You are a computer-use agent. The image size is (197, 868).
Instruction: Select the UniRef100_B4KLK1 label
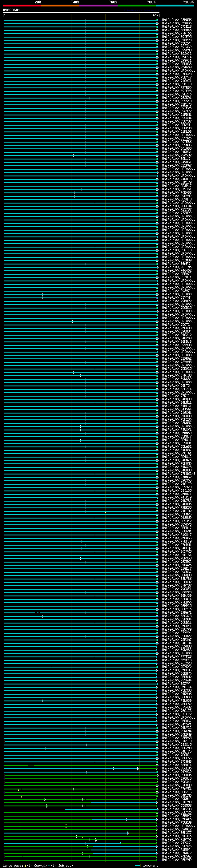pos(177,406)
